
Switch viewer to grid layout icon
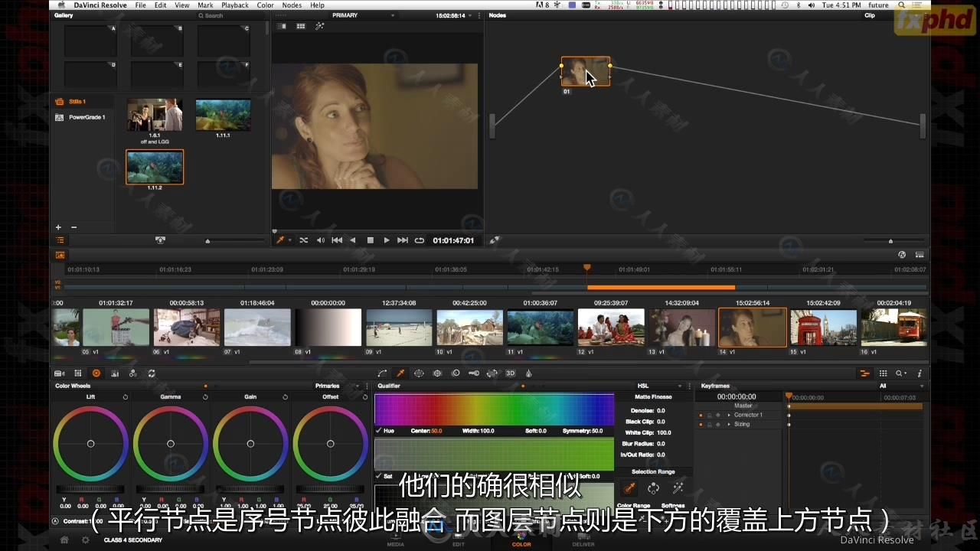301,26
